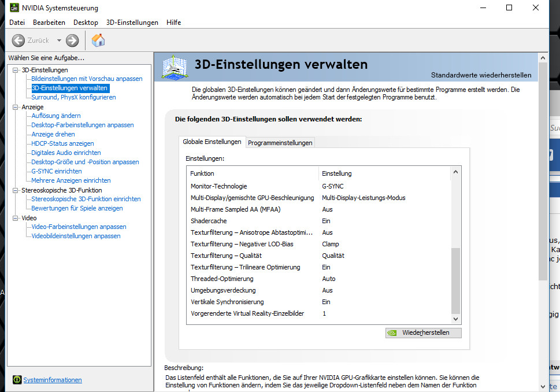The image size is (560, 392).
Task: Collapse the Anzeige tree node
Action: [15, 107]
